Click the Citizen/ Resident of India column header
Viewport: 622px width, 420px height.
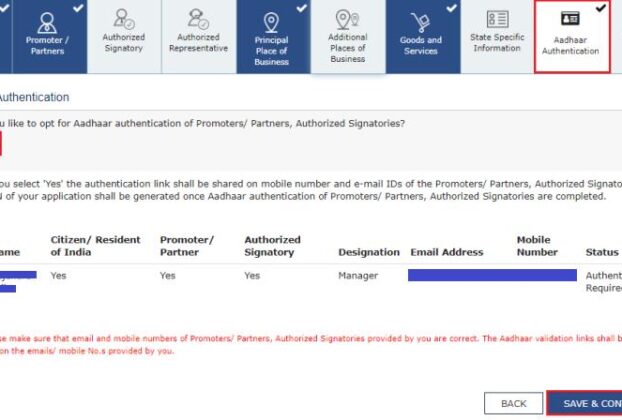tap(95, 246)
